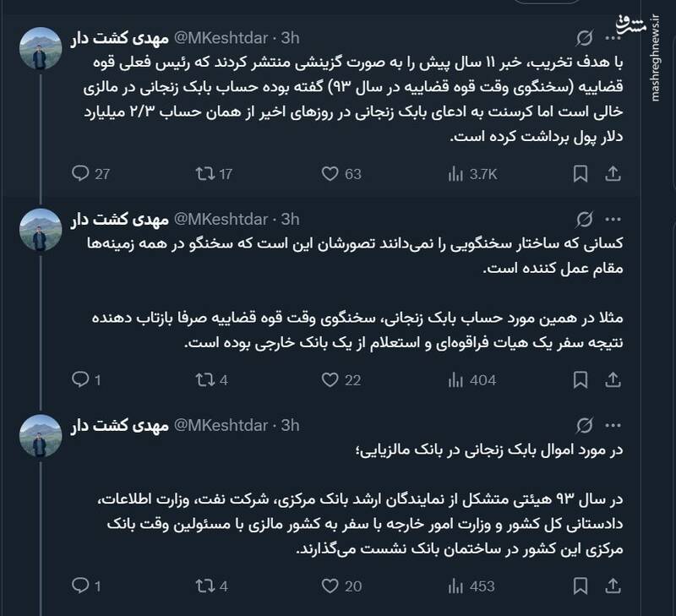Open more options menu on the second tweet
This screenshot has width=676, height=616.
(x=614, y=218)
